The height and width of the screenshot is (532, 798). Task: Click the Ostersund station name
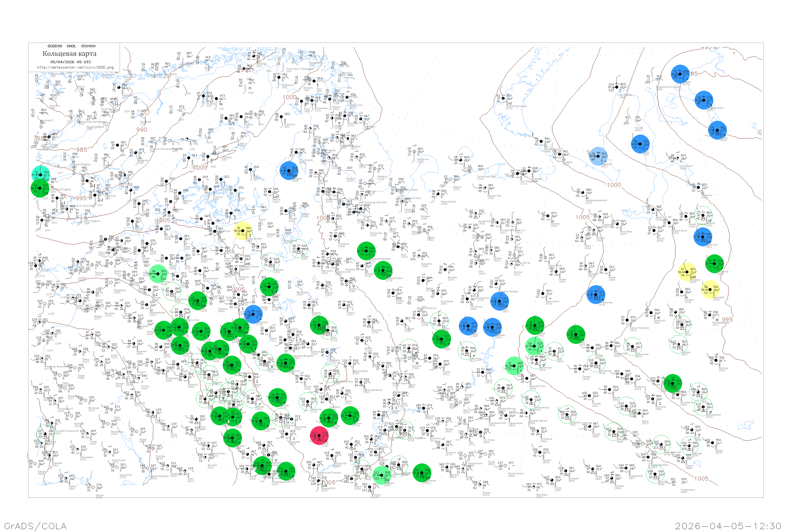pyautogui.click(x=145, y=122)
